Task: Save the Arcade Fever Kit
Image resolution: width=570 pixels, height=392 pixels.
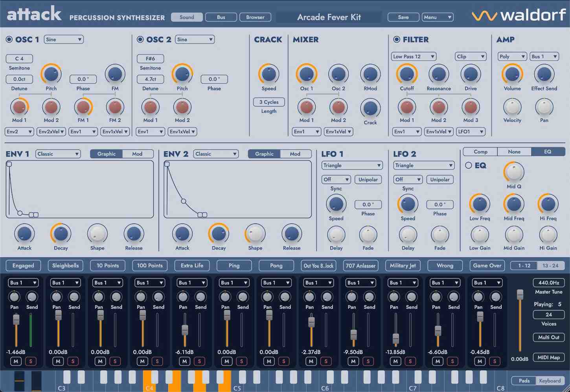Action: (403, 17)
